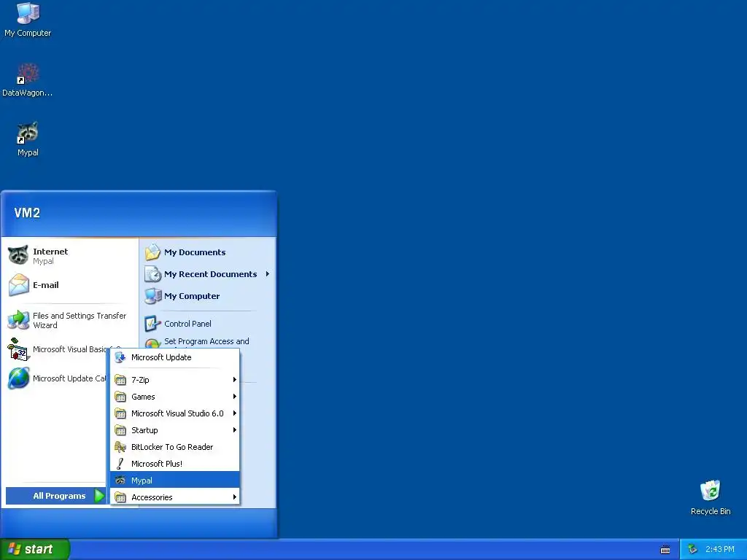The image size is (747, 560).
Task: Expand the Accessories submenu arrow
Action: [234, 497]
